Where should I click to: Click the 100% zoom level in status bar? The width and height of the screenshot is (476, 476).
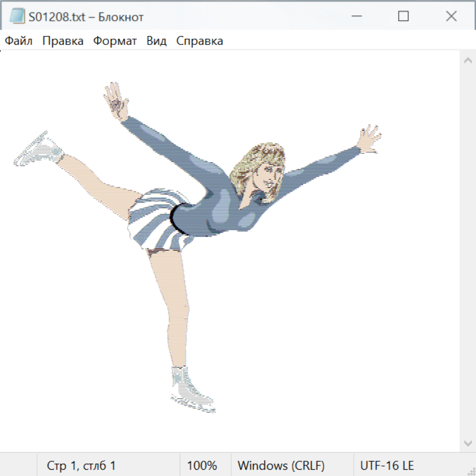click(202, 466)
